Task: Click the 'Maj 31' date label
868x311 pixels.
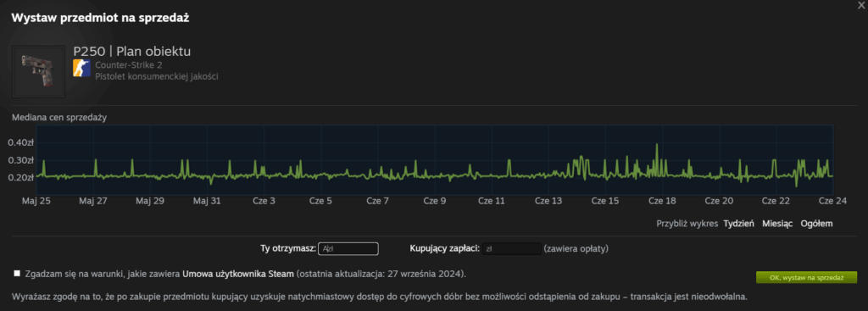Action: tap(207, 201)
